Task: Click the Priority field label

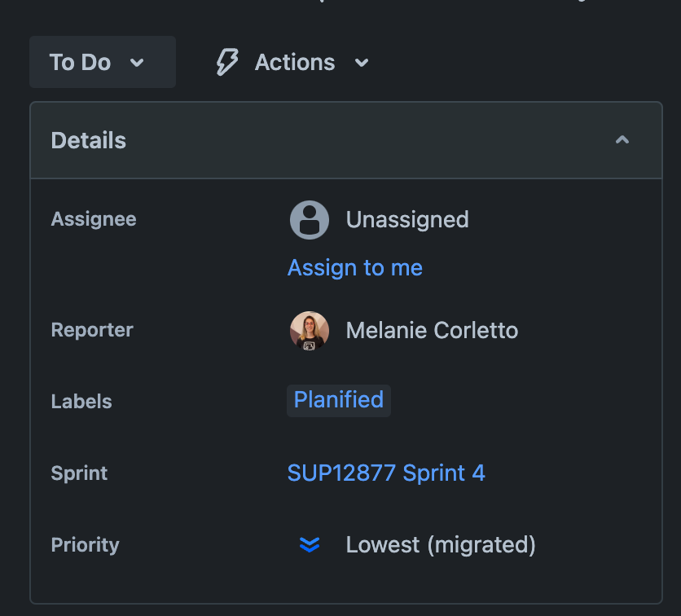Action: point(86,545)
